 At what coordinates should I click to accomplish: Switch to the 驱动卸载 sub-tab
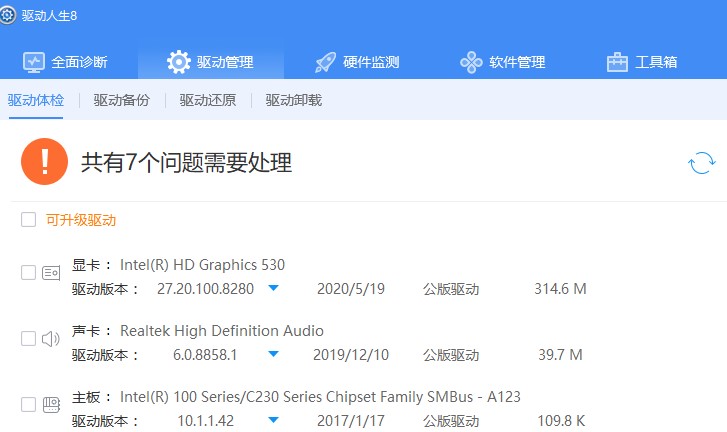pyautogui.click(x=293, y=100)
